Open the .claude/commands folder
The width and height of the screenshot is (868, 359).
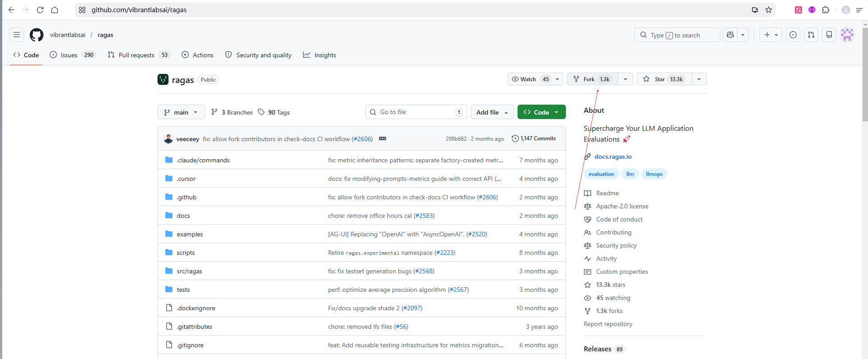click(x=203, y=160)
